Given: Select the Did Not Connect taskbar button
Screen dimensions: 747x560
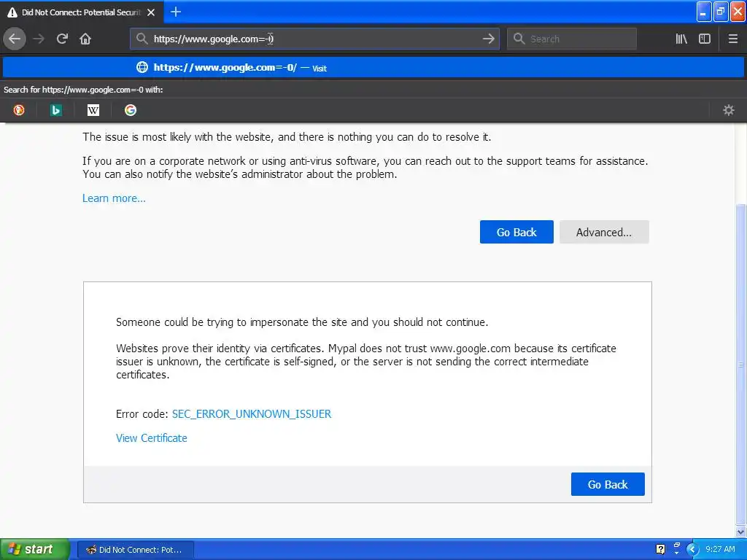Looking at the screenshot, I should click(136, 550).
